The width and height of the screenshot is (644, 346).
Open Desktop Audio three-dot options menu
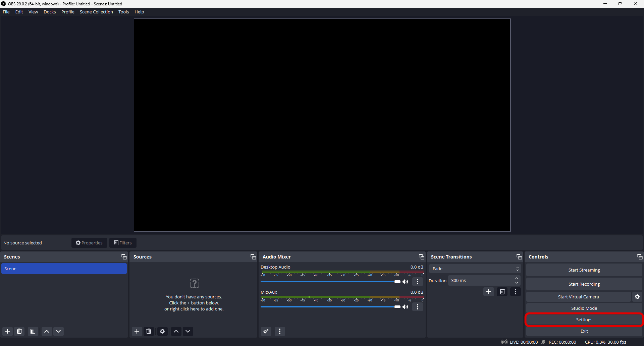click(x=418, y=282)
